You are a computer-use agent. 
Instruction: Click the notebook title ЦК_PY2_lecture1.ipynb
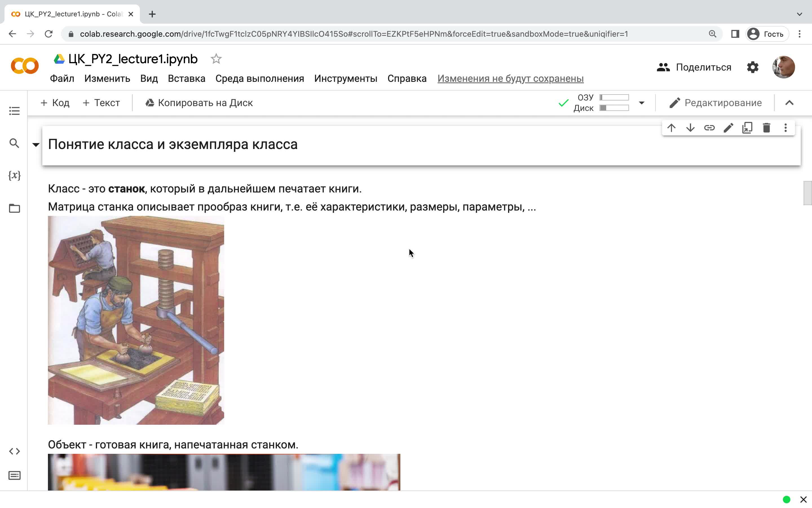tap(133, 59)
